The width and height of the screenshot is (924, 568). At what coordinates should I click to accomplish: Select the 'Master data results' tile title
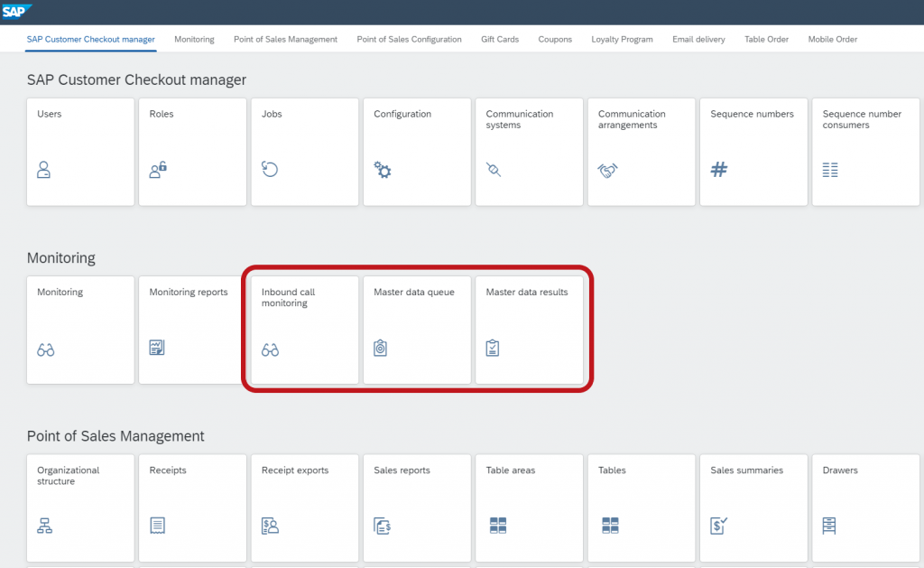pyautogui.click(x=527, y=292)
